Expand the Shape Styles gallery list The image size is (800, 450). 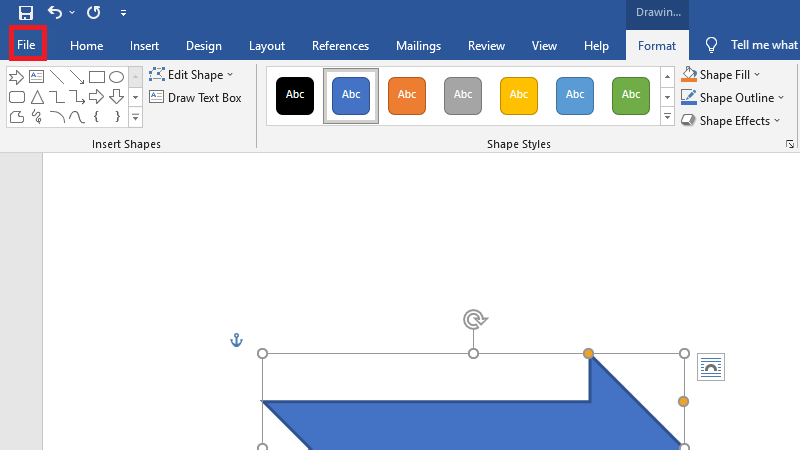pyautogui.click(x=668, y=118)
